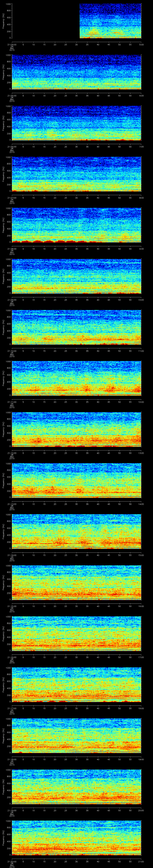Click the Frequency (Hz) axis label of the 21:10:00 panel
Image resolution: width=153 pixels, height=868 pixels.
pos(3,327)
